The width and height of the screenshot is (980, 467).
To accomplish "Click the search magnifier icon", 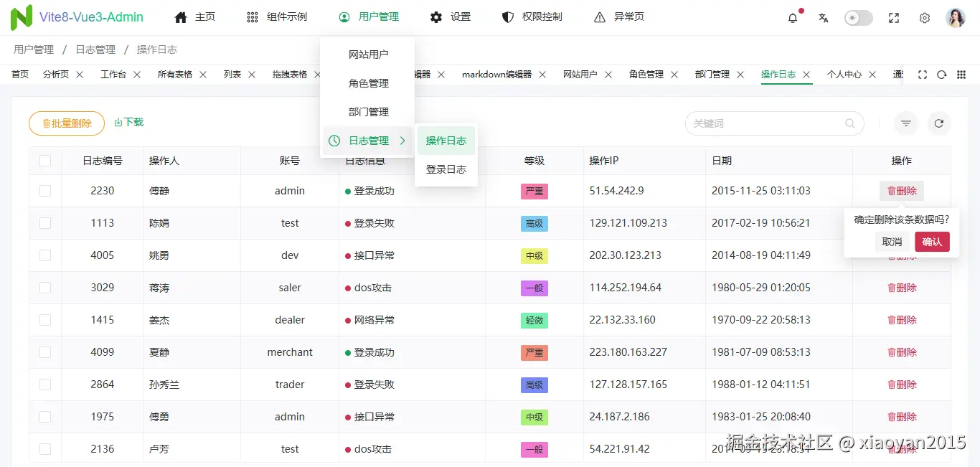I will pos(850,123).
